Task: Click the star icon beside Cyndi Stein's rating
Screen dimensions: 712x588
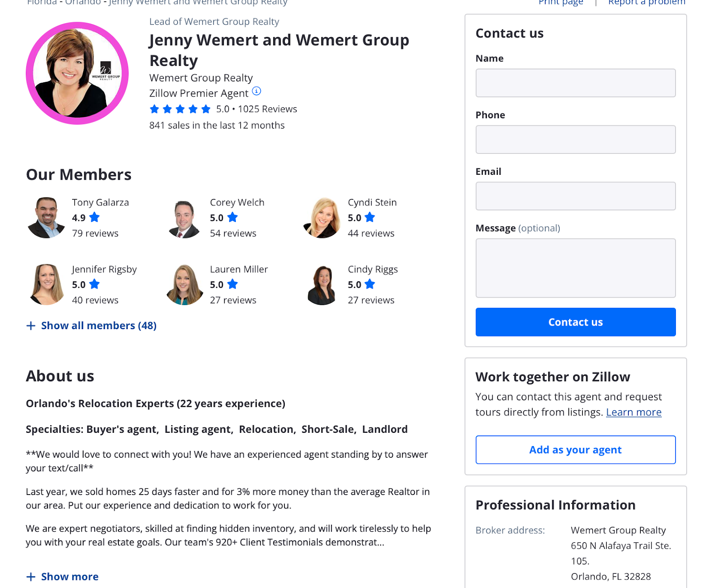Action: [x=370, y=217]
